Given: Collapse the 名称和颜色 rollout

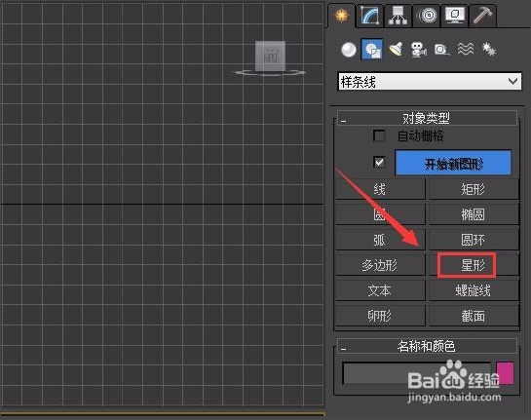Looking at the screenshot, I should click(427, 346).
